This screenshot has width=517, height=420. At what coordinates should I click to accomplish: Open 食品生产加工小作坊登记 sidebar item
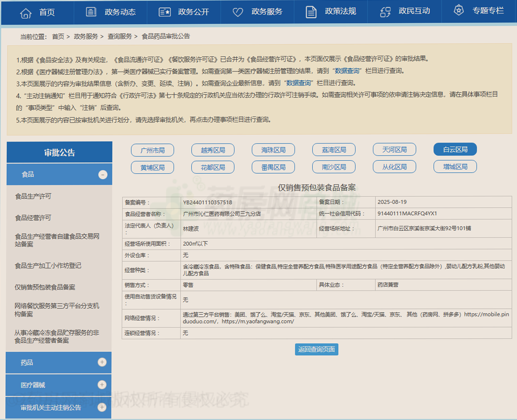coord(48,265)
